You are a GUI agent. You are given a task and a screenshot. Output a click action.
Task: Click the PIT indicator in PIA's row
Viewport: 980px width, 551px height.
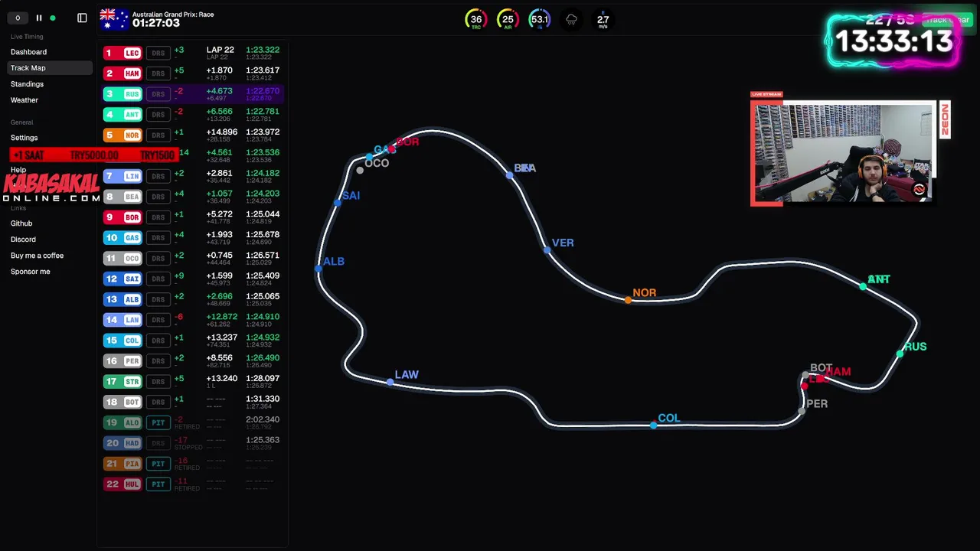(158, 463)
